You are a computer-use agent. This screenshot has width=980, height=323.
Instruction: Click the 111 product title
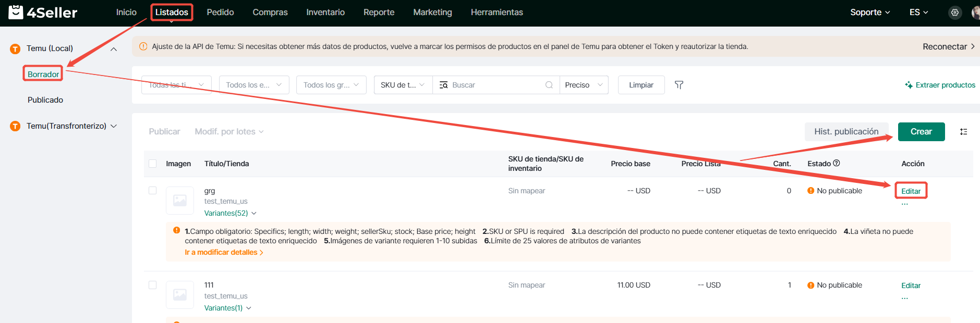click(209, 285)
